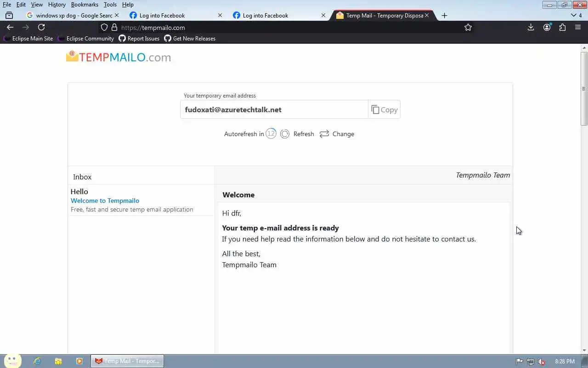Open the View menu
Image resolution: width=588 pixels, height=368 pixels.
point(37,5)
